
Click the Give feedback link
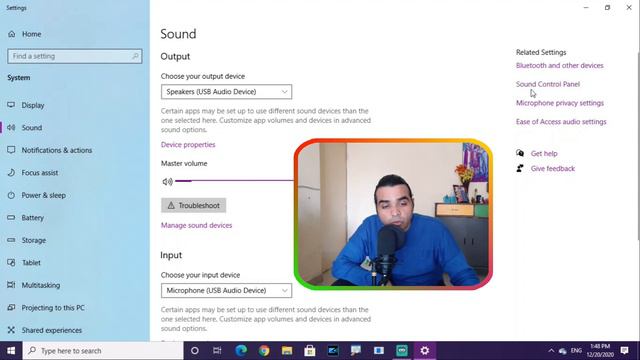[x=553, y=169]
